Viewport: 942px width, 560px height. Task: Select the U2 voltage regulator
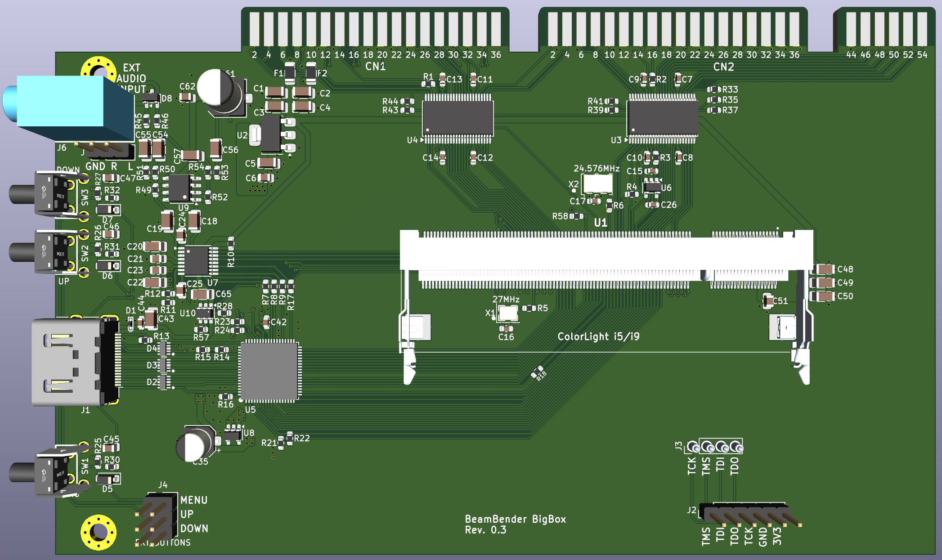click(272, 134)
